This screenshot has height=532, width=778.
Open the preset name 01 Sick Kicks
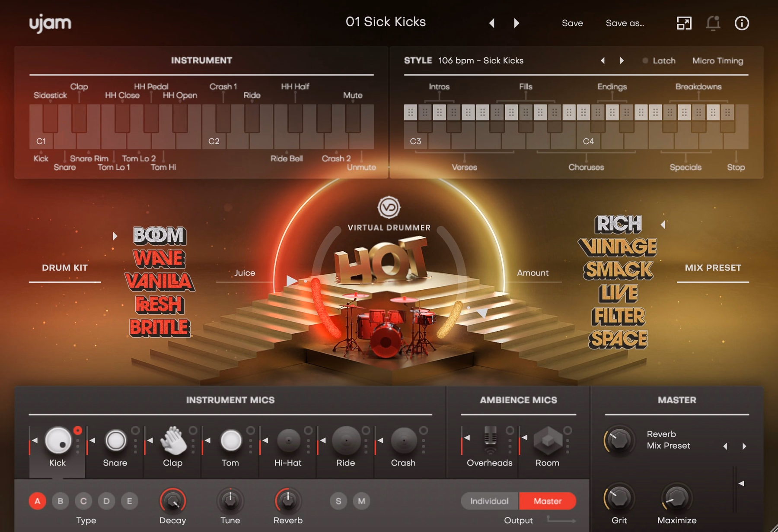386,22
